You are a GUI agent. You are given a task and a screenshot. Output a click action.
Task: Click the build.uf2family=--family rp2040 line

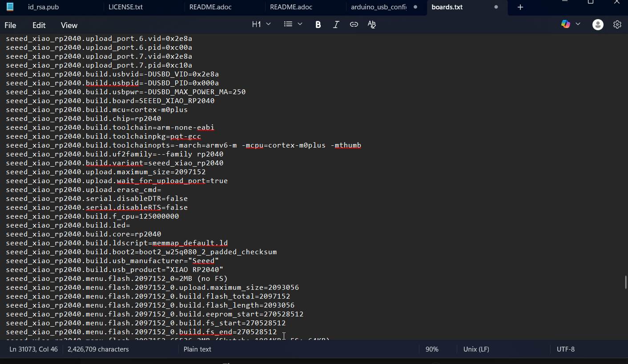[115, 154]
